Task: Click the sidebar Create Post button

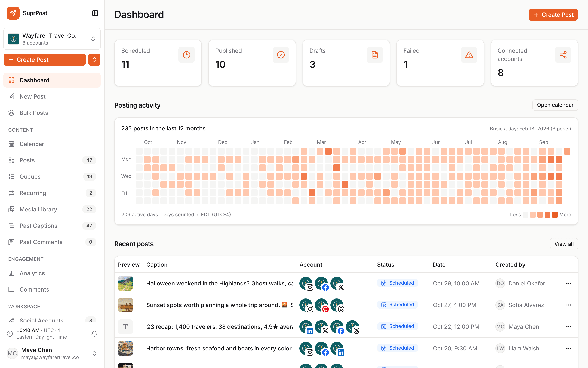Action: point(45,60)
